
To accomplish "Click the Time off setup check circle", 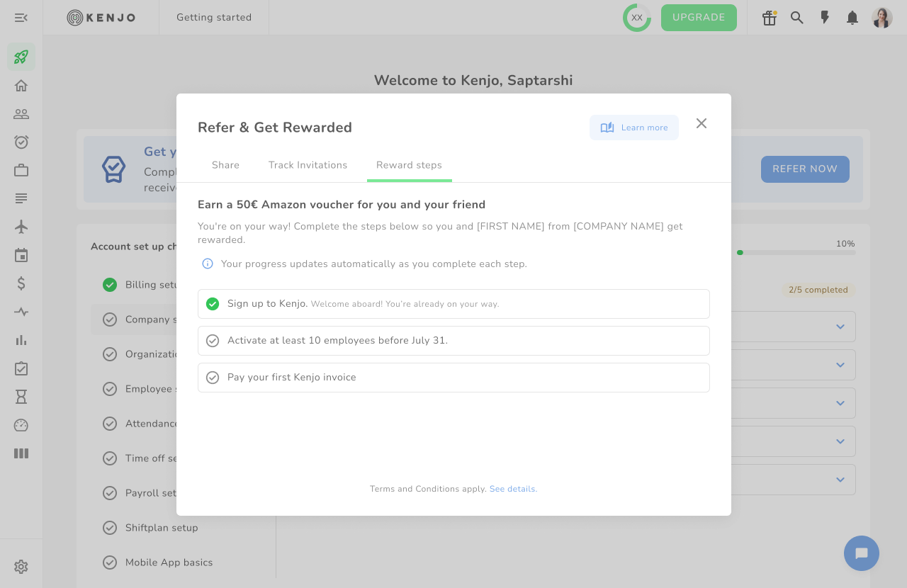I will [110, 458].
